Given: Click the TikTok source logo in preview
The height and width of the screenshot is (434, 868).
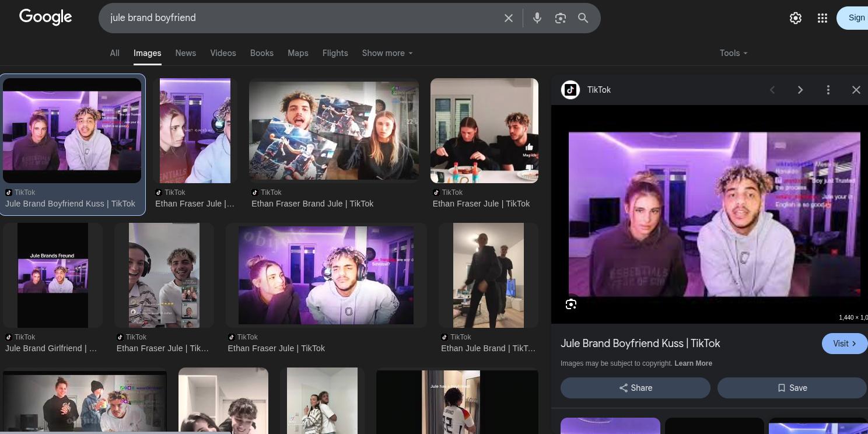Looking at the screenshot, I should coord(570,90).
